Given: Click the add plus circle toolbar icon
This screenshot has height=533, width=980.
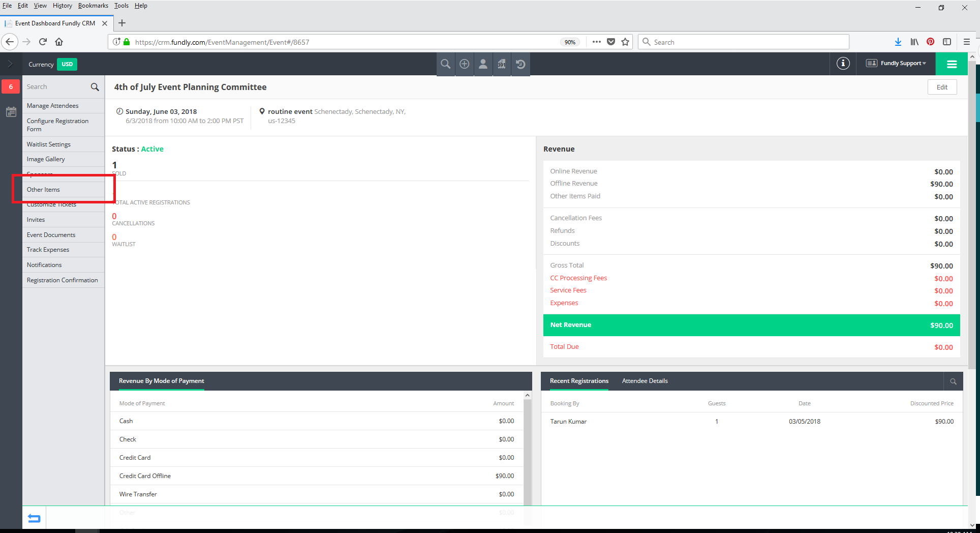Looking at the screenshot, I should [x=464, y=64].
